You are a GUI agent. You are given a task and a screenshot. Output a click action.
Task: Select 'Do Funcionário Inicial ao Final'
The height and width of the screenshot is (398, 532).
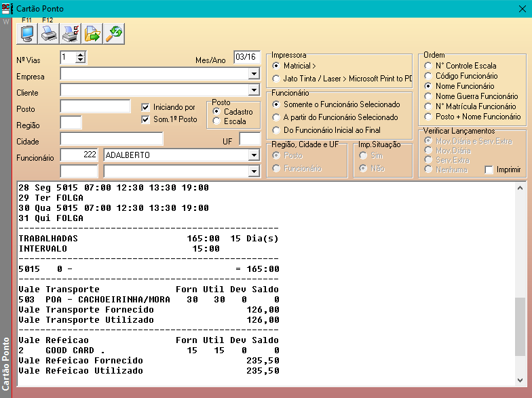coord(276,130)
